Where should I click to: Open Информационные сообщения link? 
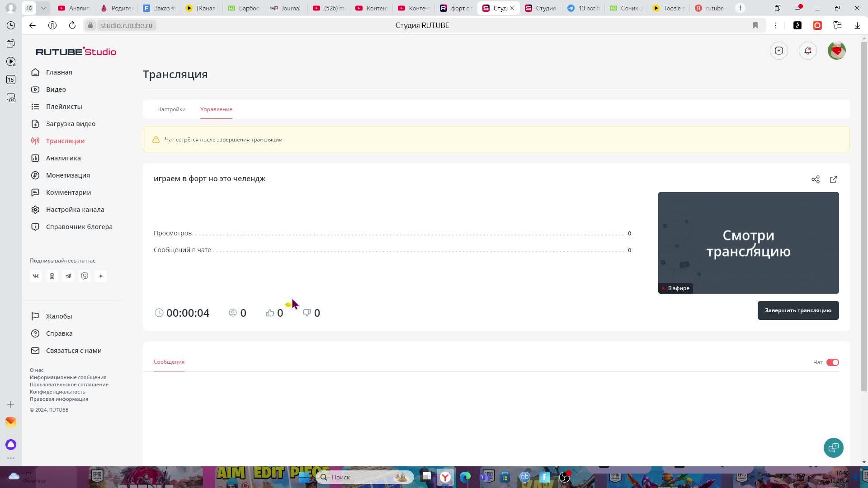pyautogui.click(x=68, y=377)
